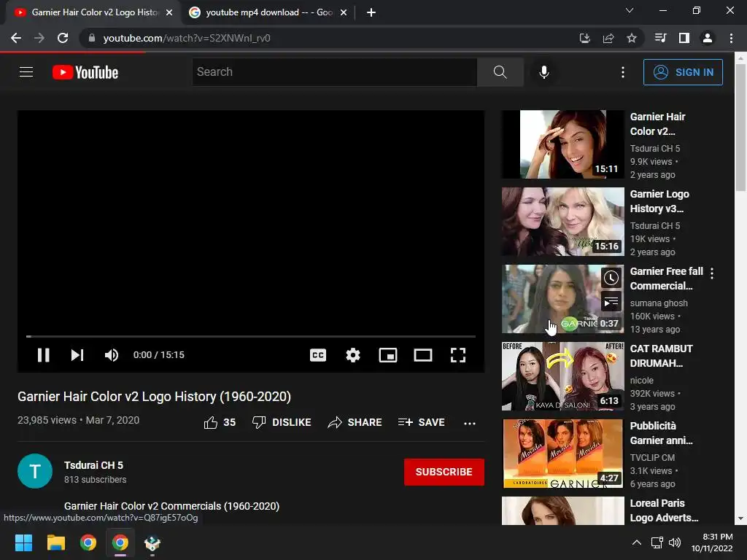The height and width of the screenshot is (560, 747).
Task: Go back to the previous page
Action: tap(16, 38)
